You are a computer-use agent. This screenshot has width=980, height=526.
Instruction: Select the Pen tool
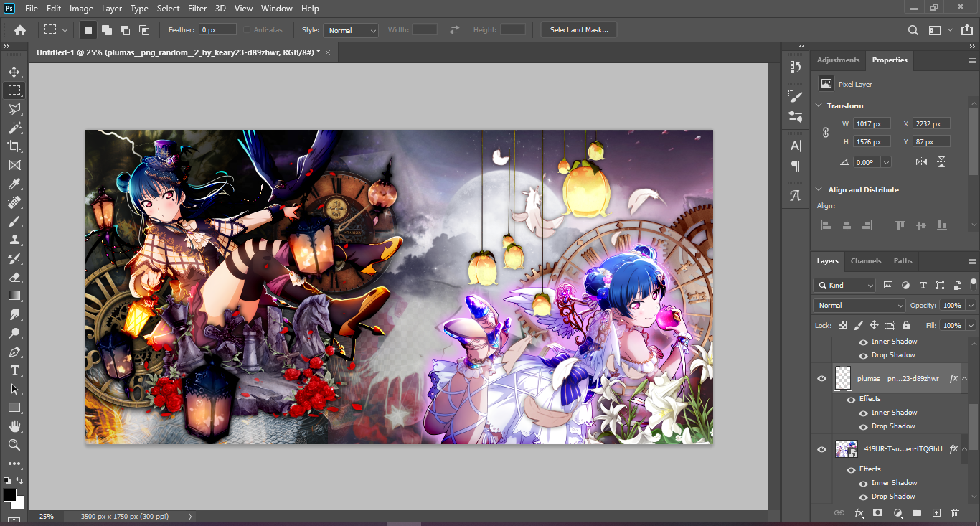click(14, 352)
